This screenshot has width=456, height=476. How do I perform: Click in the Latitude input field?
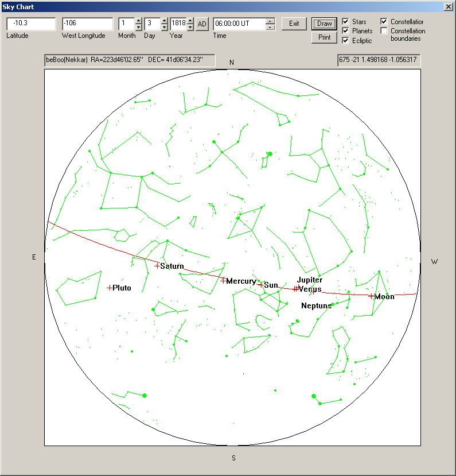[x=31, y=24]
